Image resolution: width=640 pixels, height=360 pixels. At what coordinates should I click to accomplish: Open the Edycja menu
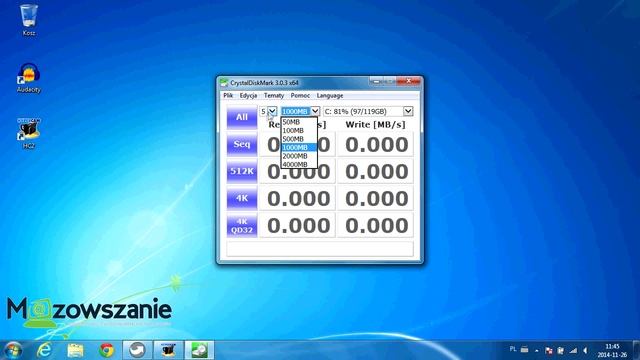(x=248, y=96)
